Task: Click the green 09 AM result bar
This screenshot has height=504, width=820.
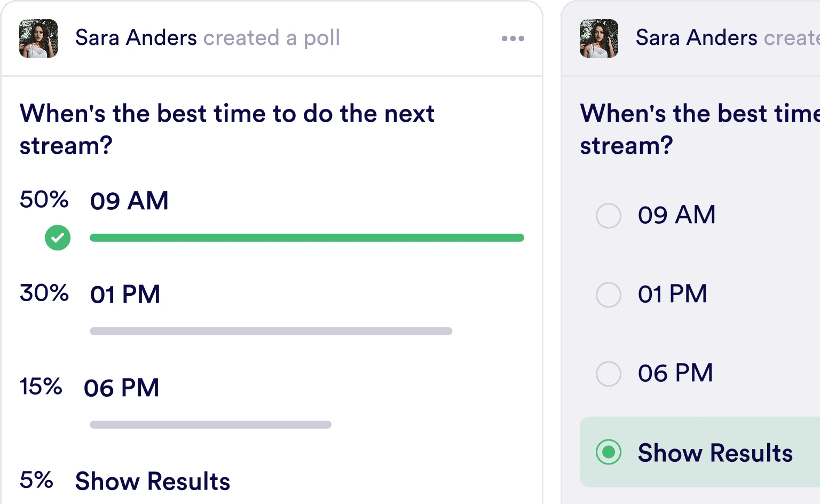Action: click(306, 238)
